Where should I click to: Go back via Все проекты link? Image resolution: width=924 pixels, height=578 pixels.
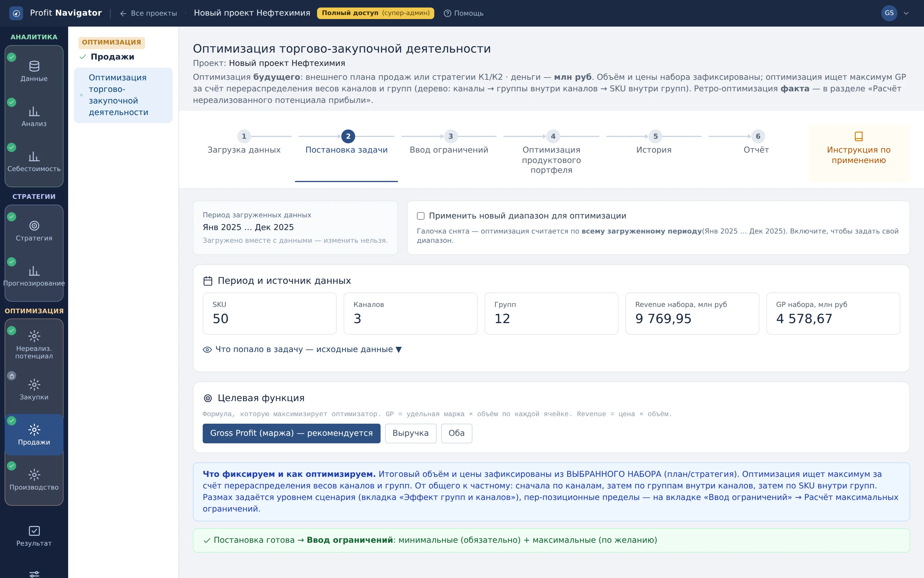point(148,13)
